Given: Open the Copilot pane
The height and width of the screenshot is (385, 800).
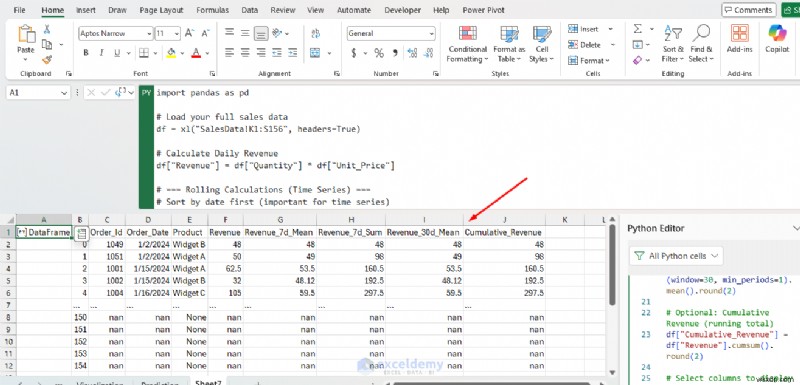Looking at the screenshot, I should 777,39.
